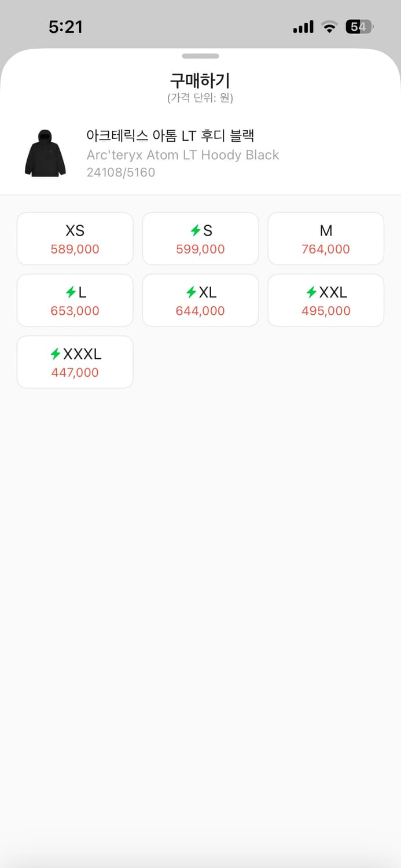This screenshot has height=868, width=401.
Task: Tap the cellular signal bars icon
Action: click(303, 27)
